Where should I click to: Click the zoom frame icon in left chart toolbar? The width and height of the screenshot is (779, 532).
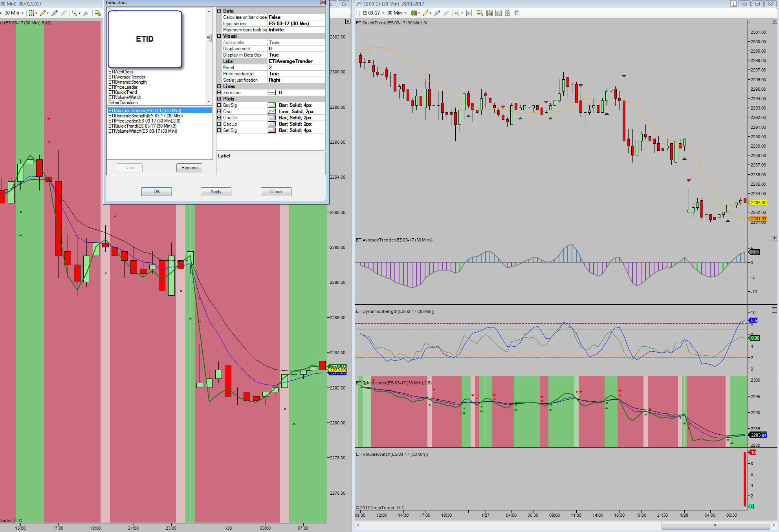pos(86,13)
